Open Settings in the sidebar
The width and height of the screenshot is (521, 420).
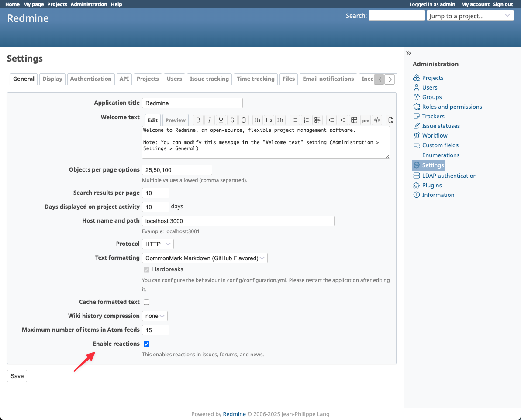pos(428,165)
